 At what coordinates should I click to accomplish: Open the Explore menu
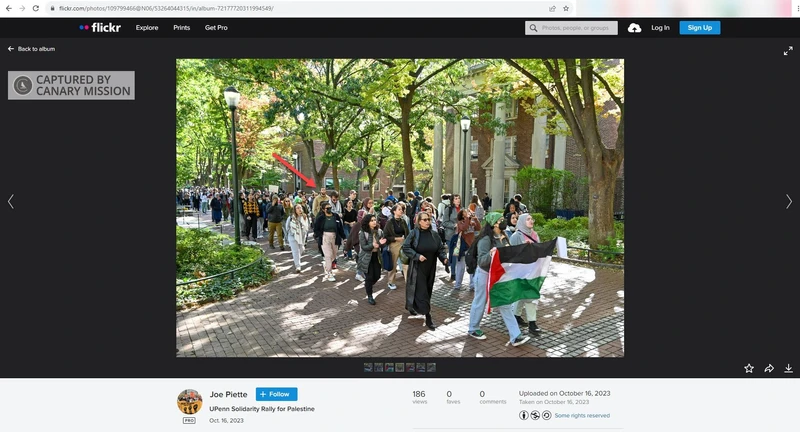[x=147, y=28]
